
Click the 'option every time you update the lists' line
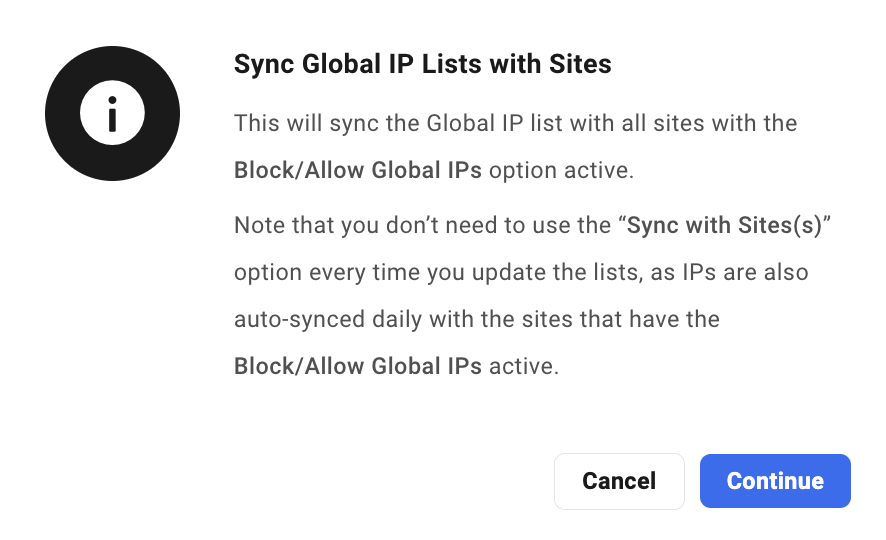click(521, 272)
